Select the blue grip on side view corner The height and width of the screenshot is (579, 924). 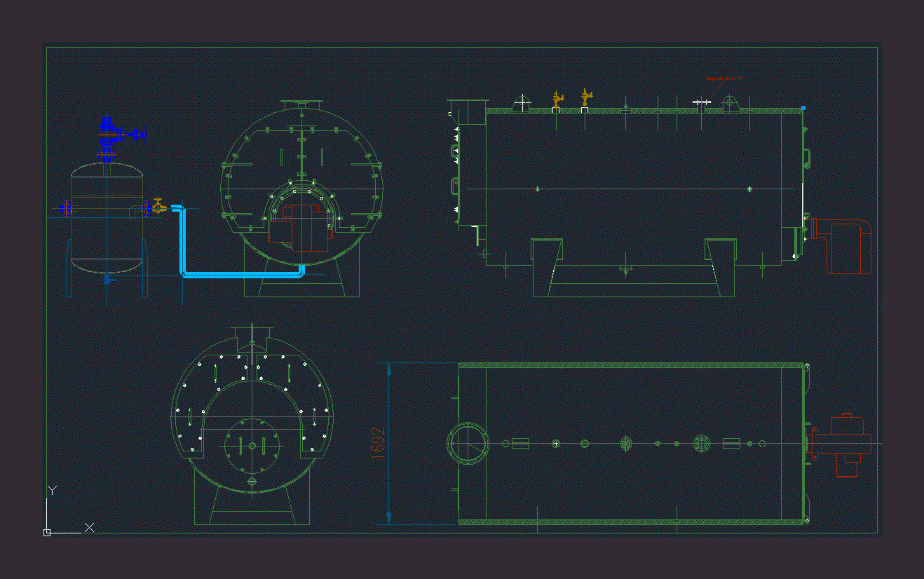pyautogui.click(x=803, y=109)
